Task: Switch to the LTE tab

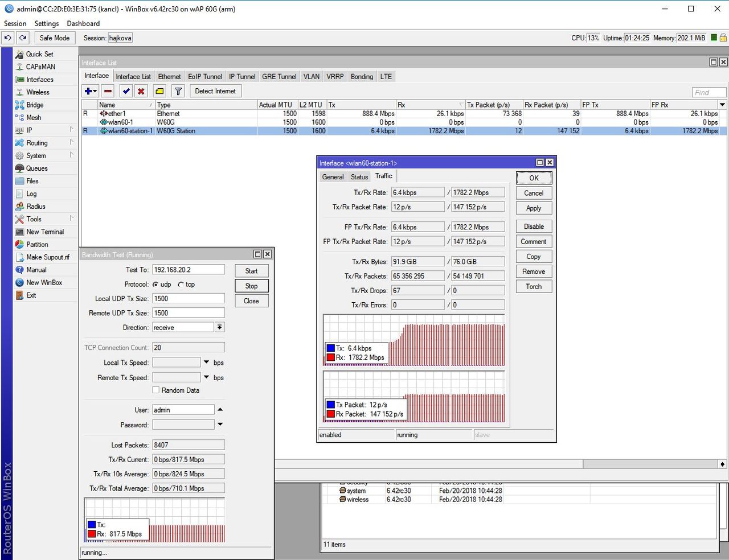Action: pos(386,76)
